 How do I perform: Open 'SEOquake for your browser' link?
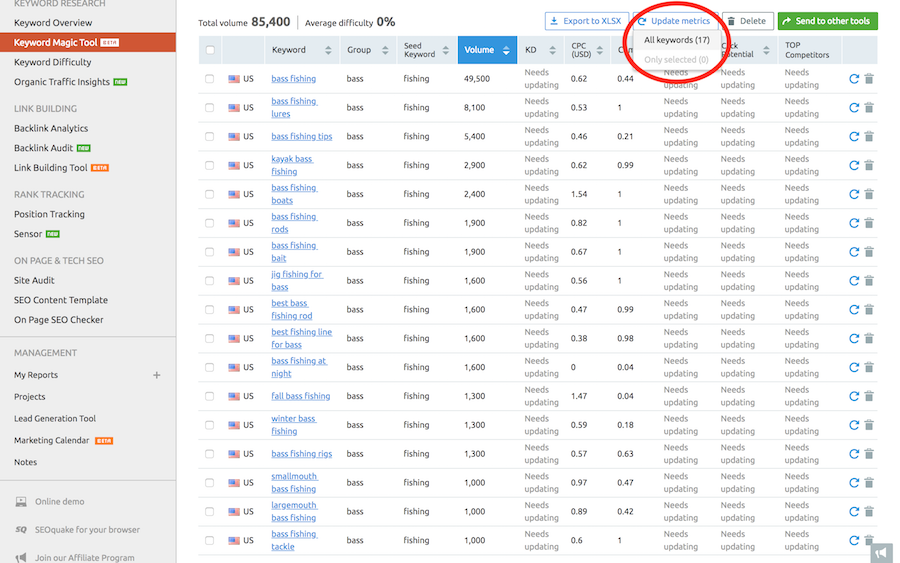pos(87,530)
